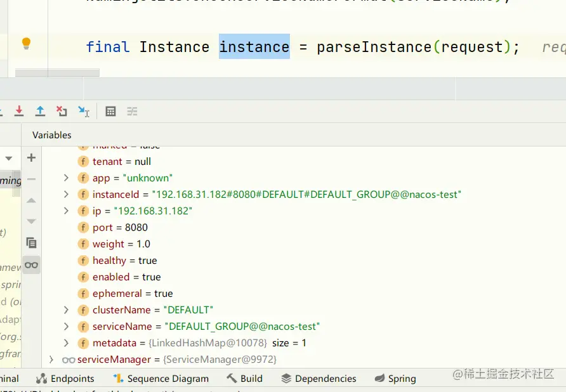Open the Dependencies tool window tab

319,378
